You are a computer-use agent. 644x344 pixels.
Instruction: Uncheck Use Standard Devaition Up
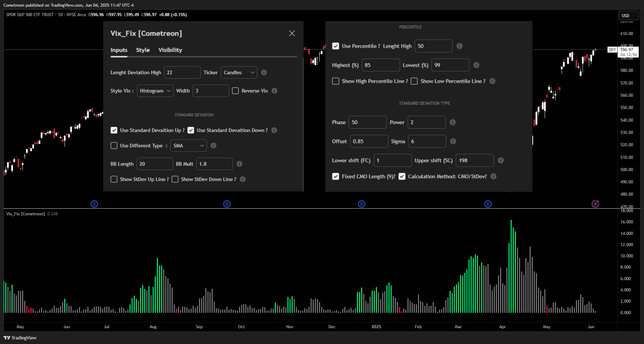coord(114,130)
